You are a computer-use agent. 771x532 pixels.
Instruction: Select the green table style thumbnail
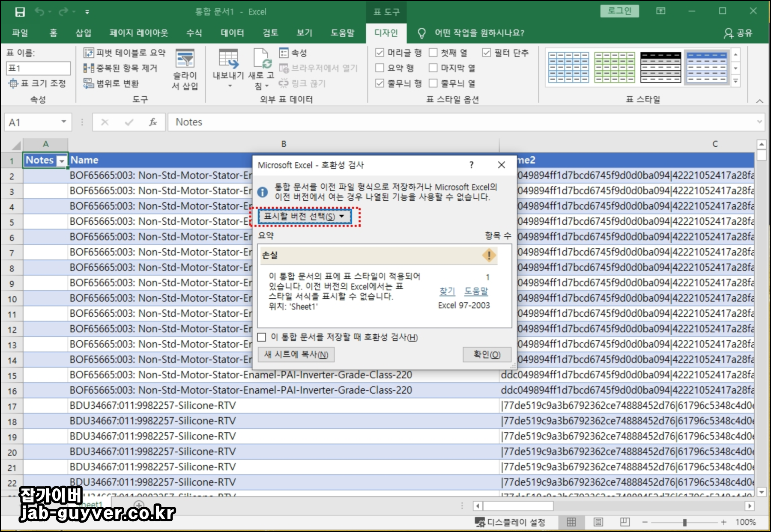(x=614, y=68)
